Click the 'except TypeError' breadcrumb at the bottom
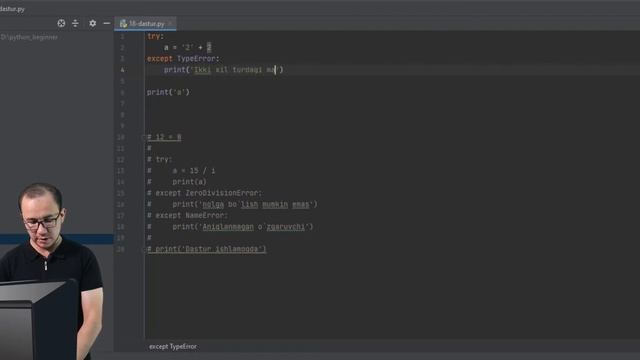This screenshot has width=640, height=360. (x=173, y=347)
